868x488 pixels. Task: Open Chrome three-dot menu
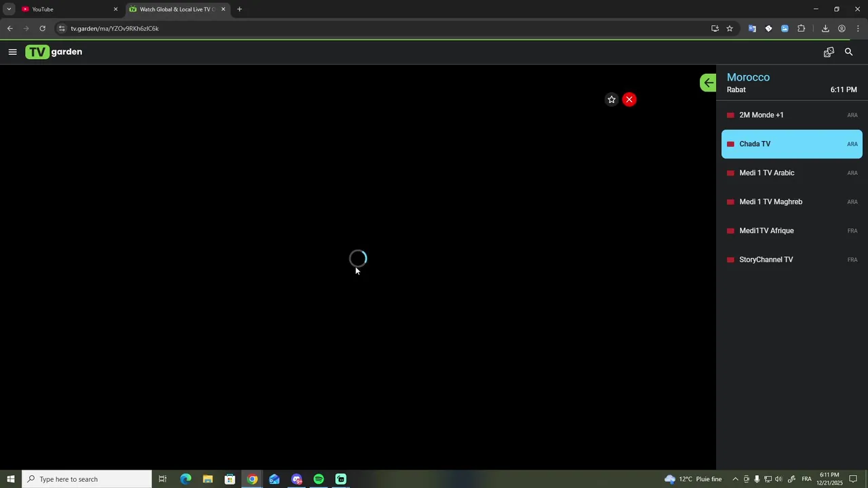[x=858, y=28]
